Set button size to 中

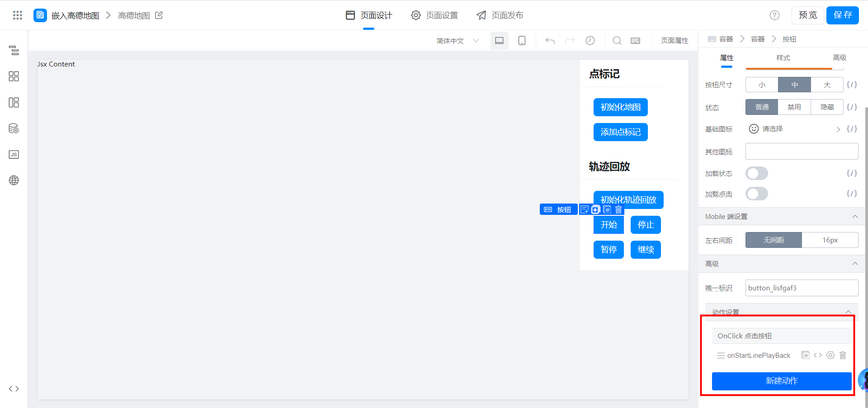point(794,85)
